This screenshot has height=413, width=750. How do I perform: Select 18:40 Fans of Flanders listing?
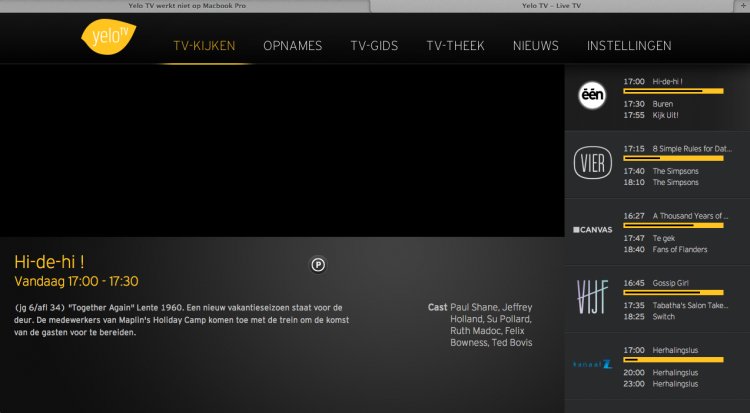(x=665, y=249)
